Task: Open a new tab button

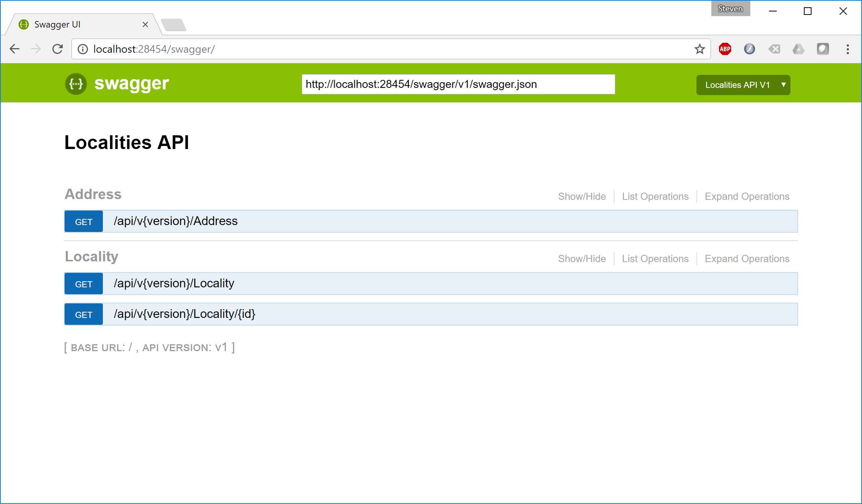Action: pos(174,25)
